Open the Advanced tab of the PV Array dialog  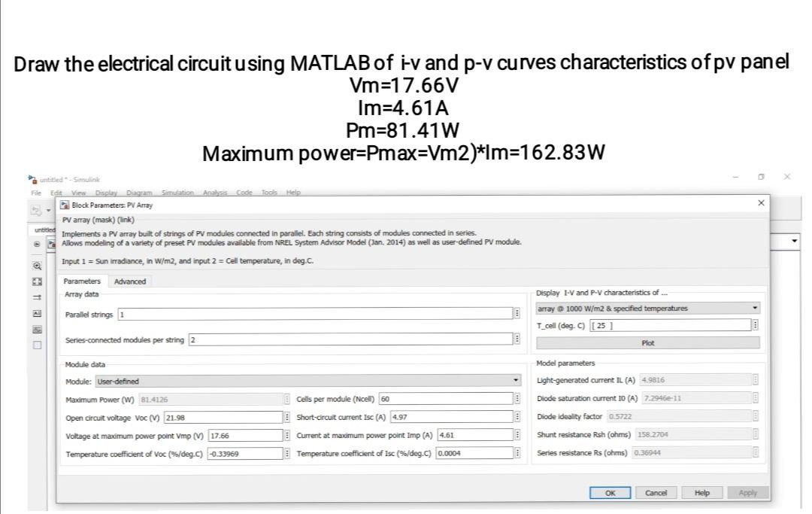click(x=130, y=281)
